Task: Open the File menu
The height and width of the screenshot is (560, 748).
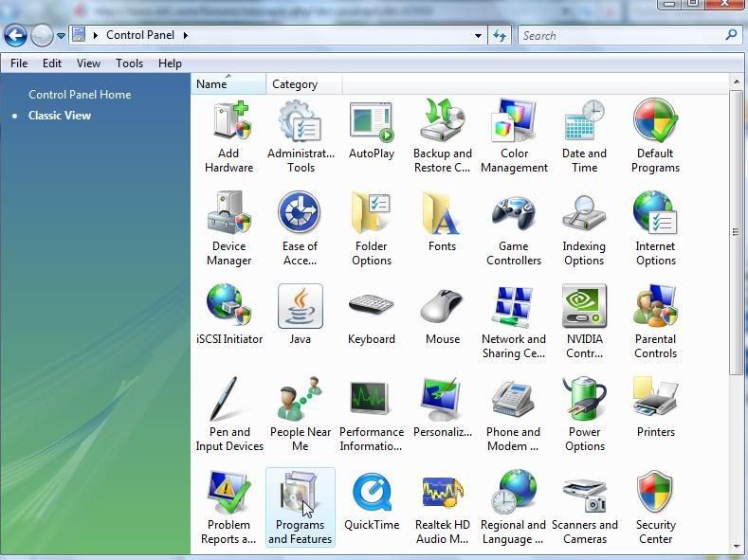Action: pyautogui.click(x=19, y=63)
